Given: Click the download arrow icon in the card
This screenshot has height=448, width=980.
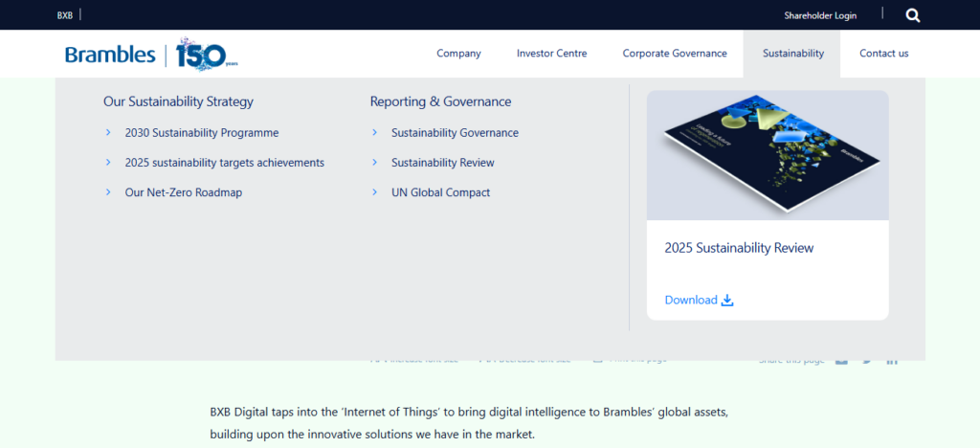Looking at the screenshot, I should pos(727,300).
